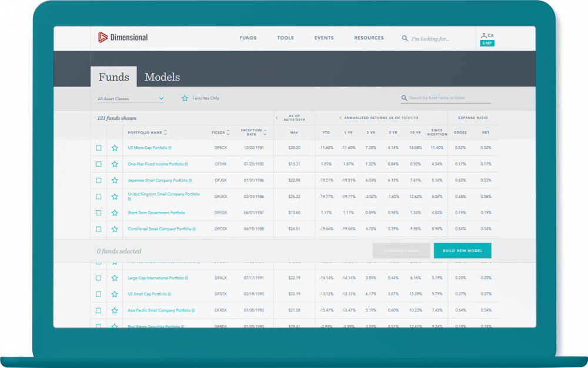Open the Asia Pacific Small Company Portfolio link
This screenshot has height=368, width=588.
pyautogui.click(x=161, y=310)
